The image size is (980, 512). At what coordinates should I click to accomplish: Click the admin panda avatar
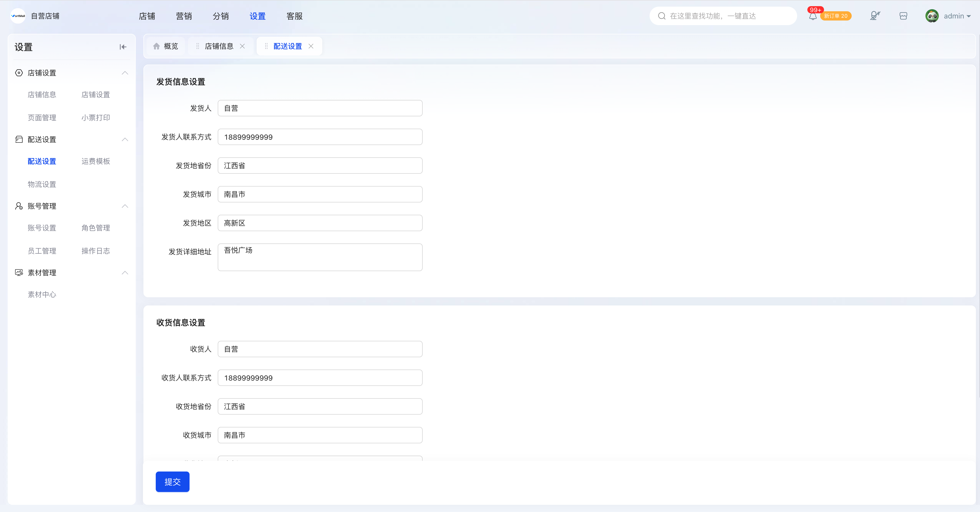[932, 16]
